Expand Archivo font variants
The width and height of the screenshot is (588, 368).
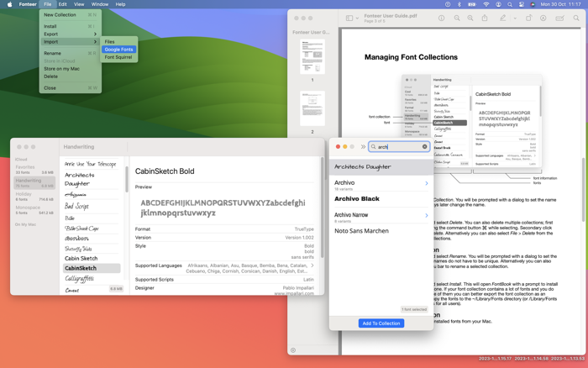click(x=427, y=183)
